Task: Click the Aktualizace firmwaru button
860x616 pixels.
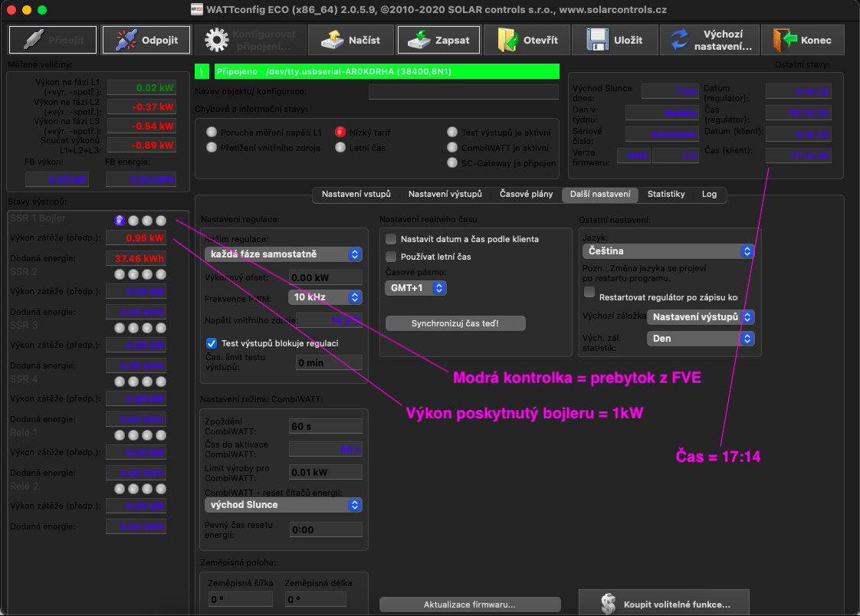Action: click(470, 605)
